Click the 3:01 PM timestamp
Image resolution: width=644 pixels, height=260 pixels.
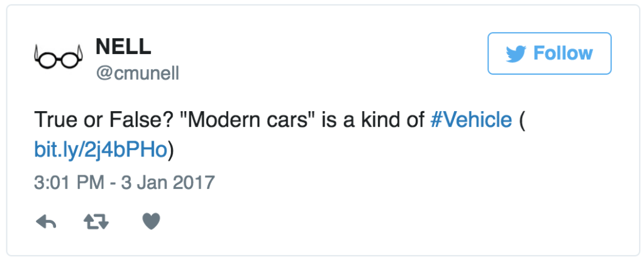click(x=69, y=182)
